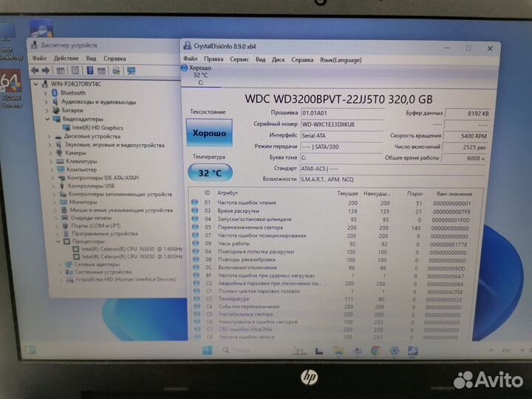Open the Справка menu in CrystalDiskInfo
The width and height of the screenshot is (532, 399).
[302, 60]
